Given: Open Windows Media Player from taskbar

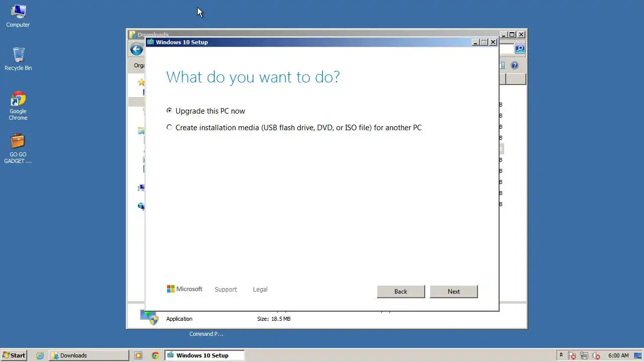Looking at the screenshot, I should 138,355.
